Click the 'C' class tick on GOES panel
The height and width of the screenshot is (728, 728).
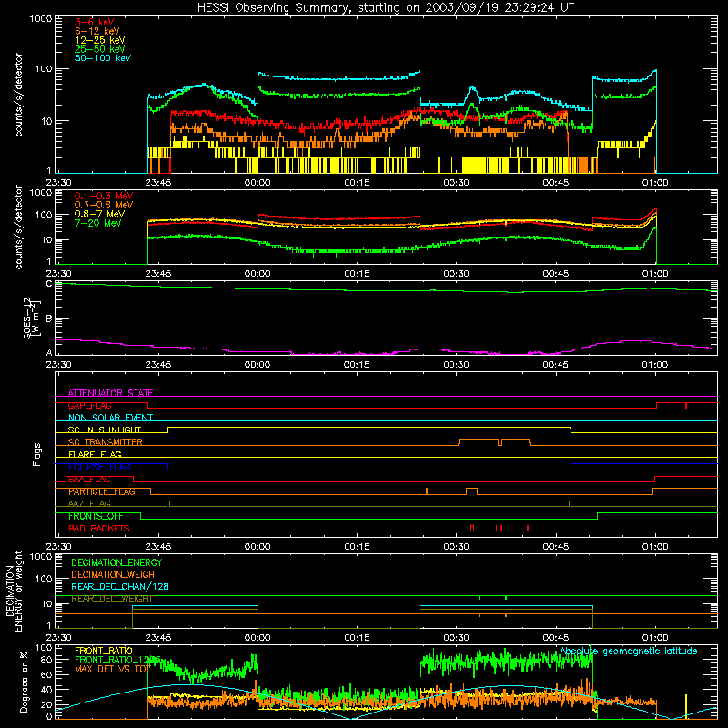(x=49, y=284)
